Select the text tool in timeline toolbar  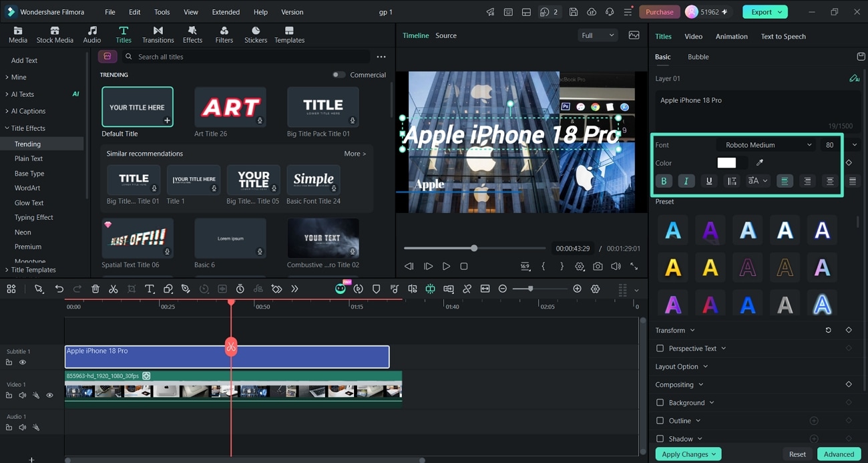point(150,289)
